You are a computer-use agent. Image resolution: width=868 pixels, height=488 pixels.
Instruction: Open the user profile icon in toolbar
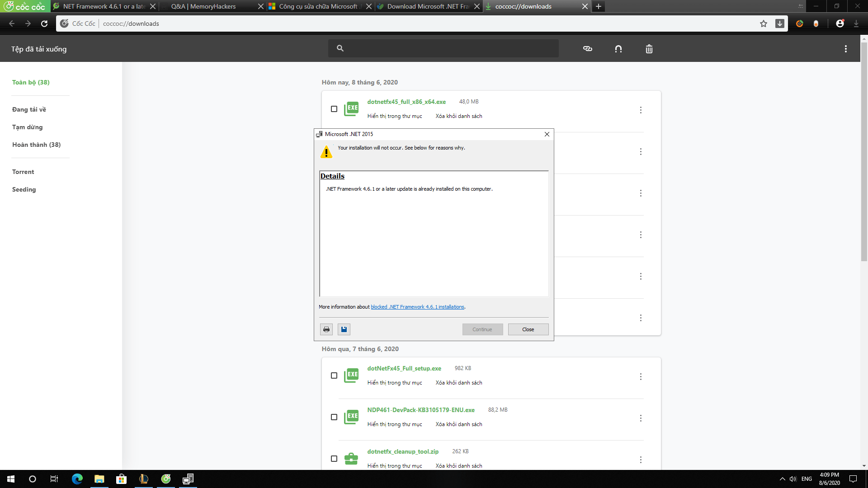click(840, 23)
